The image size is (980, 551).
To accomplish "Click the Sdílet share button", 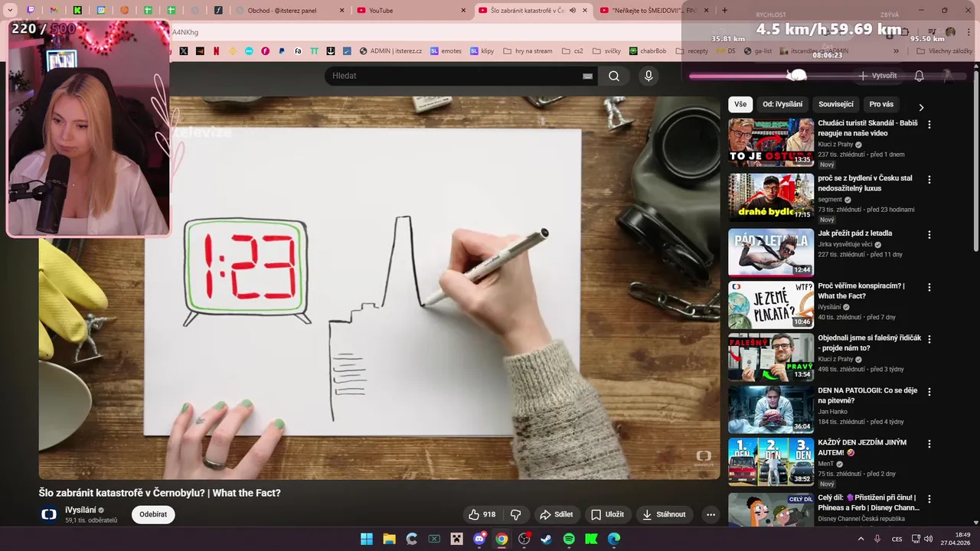I will [x=557, y=514].
